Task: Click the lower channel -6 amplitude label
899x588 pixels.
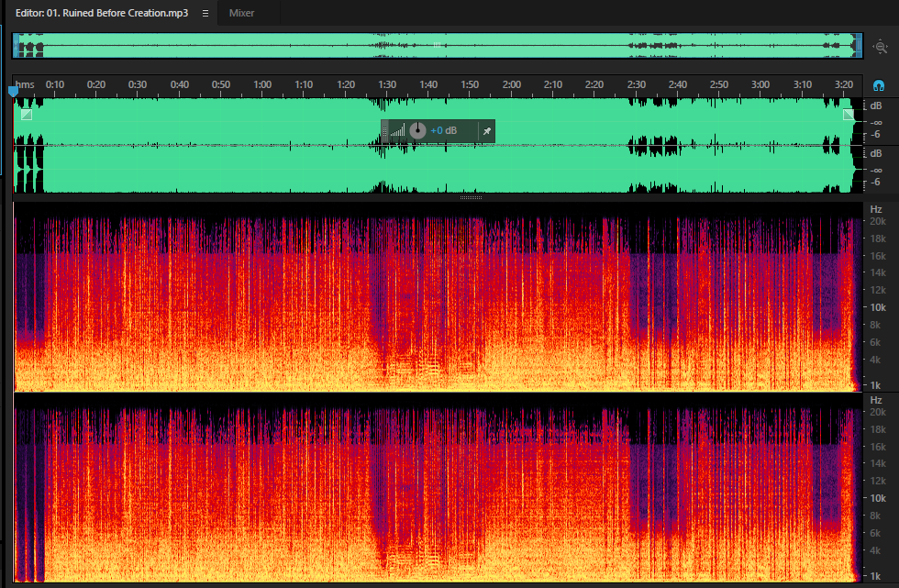Action: pyautogui.click(x=875, y=182)
